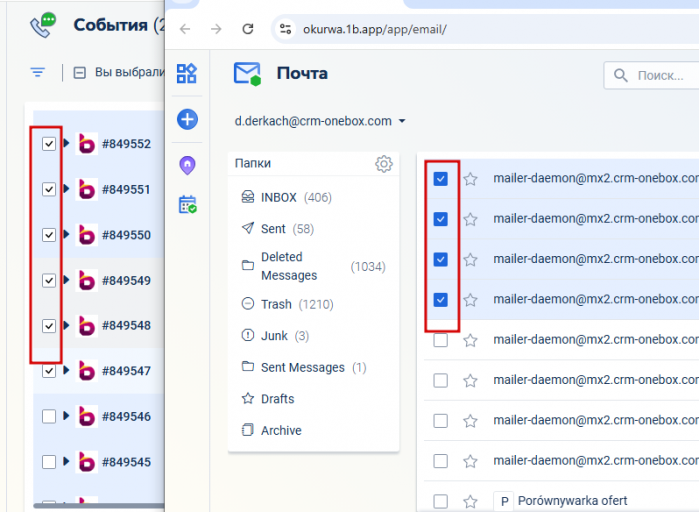Star the third mailer-daemon email
Screen dimensions: 699x512
point(470,259)
